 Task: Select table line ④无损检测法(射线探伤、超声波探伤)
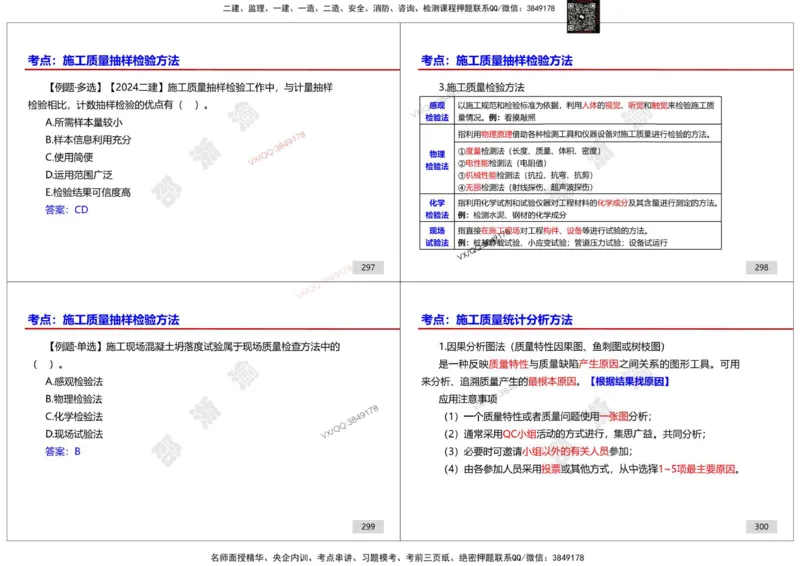(525, 187)
